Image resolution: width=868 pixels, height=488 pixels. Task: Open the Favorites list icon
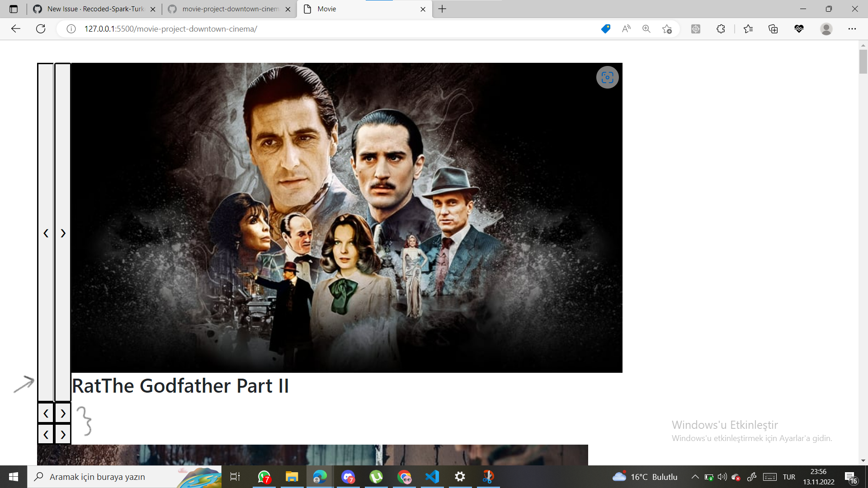coord(748,29)
